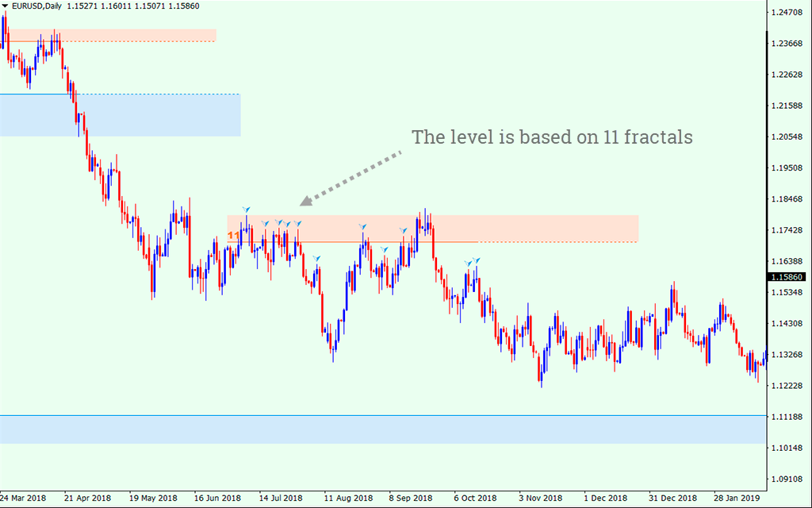This screenshot has width=812, height=508.
Task: Click the 1.20548 price axis label
Action: 787,137
